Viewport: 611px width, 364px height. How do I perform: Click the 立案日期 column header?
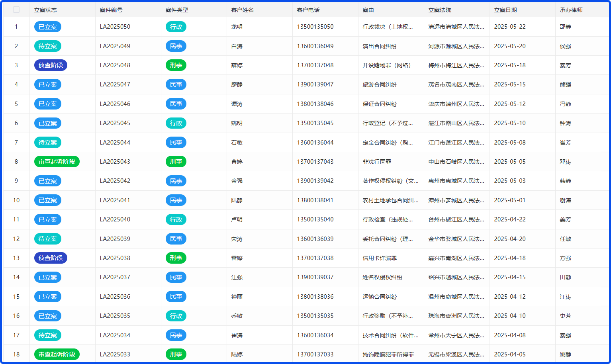[x=505, y=10]
